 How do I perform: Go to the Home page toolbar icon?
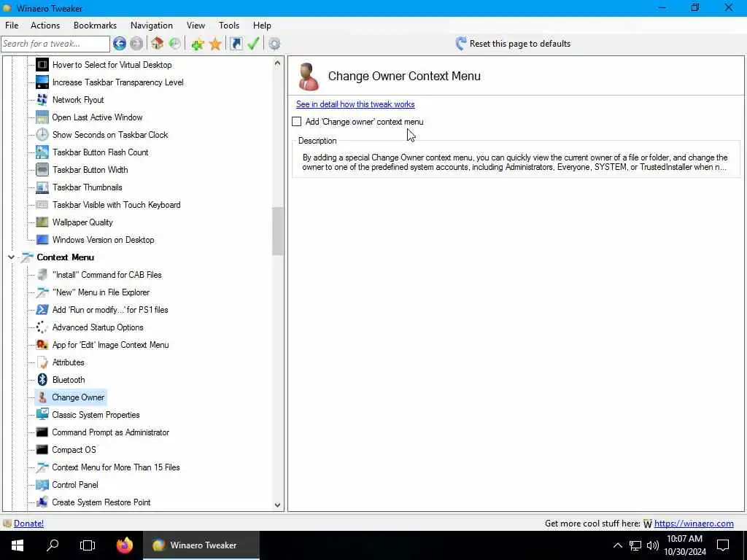click(158, 44)
